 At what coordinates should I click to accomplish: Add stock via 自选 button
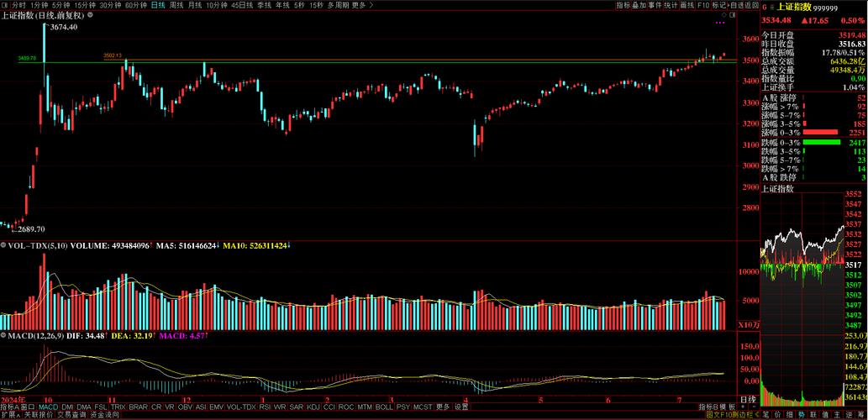(736, 5)
